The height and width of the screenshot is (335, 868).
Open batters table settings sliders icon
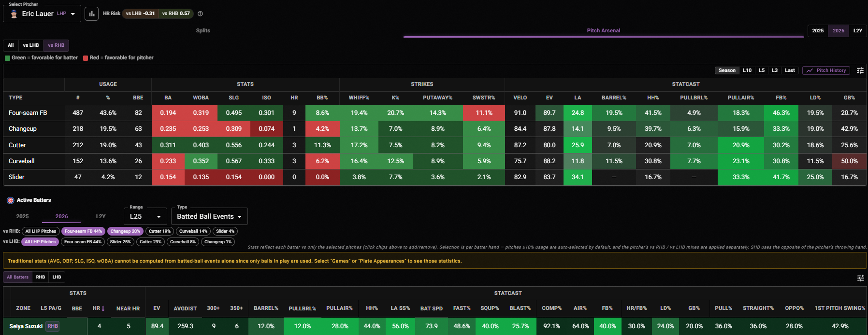(860, 278)
